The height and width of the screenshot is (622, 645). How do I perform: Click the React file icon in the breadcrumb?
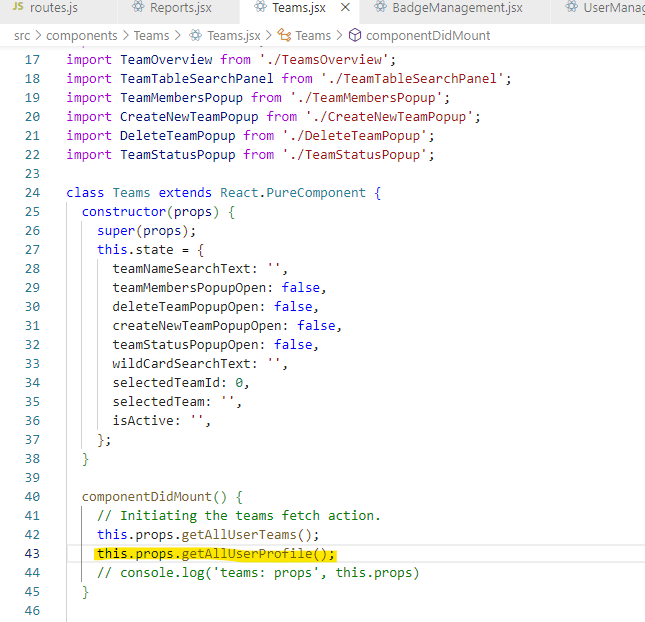point(195,36)
